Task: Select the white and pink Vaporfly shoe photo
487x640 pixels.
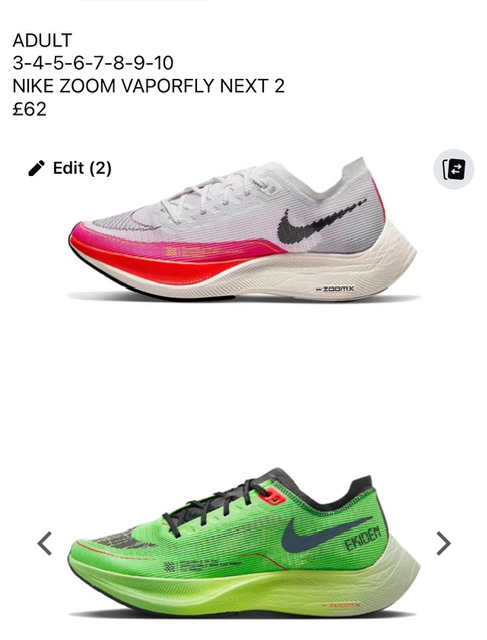Action: tap(243, 229)
